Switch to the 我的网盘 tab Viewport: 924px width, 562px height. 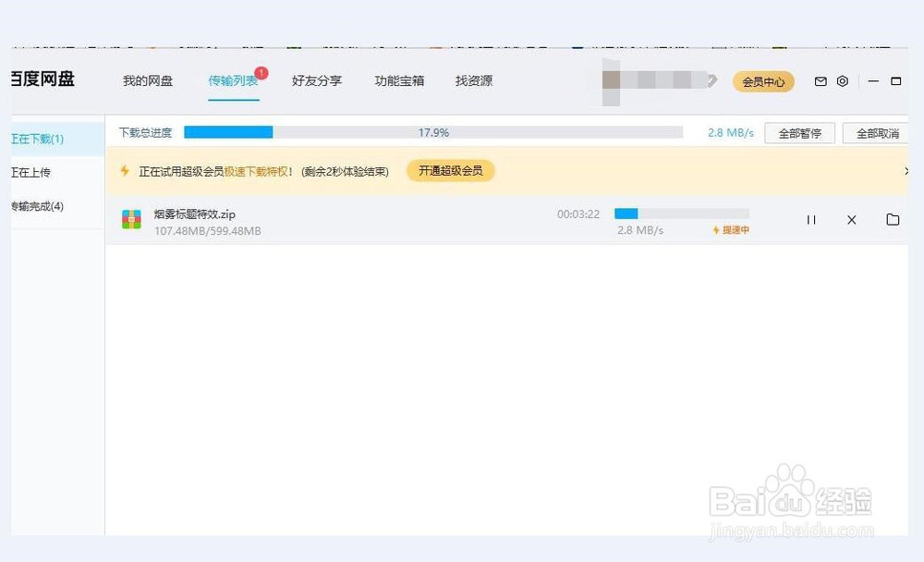point(147,81)
